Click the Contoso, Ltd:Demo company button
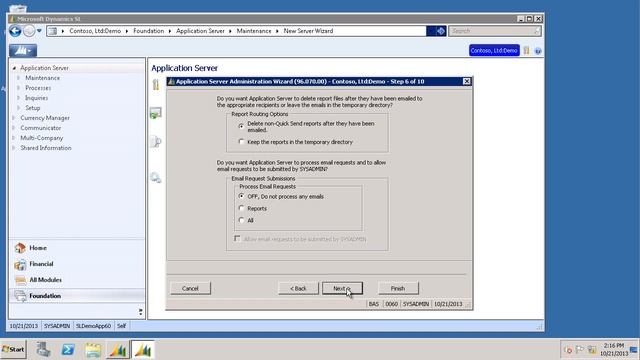The image size is (640, 360). pos(494,51)
